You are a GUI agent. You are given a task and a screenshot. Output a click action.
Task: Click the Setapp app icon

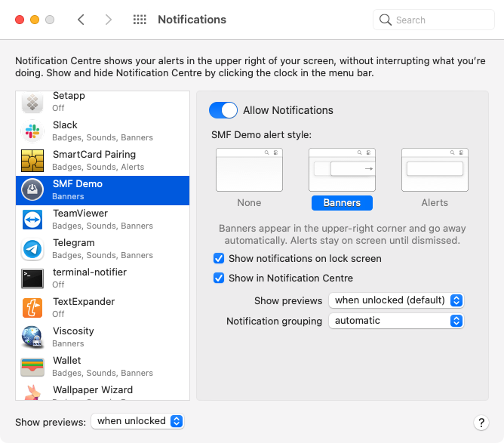coord(32,102)
